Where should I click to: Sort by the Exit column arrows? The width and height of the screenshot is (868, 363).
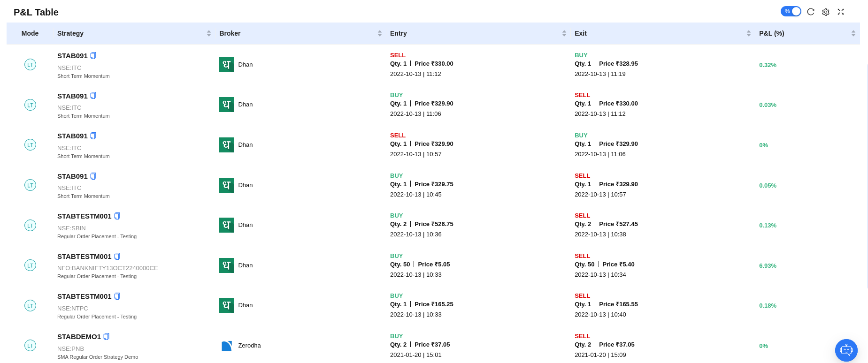[749, 33]
